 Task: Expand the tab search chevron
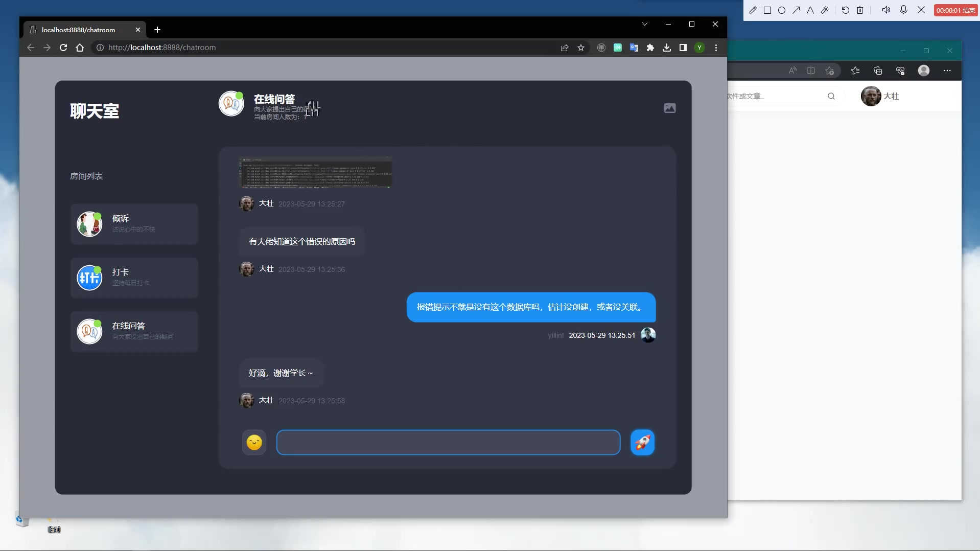pyautogui.click(x=645, y=24)
